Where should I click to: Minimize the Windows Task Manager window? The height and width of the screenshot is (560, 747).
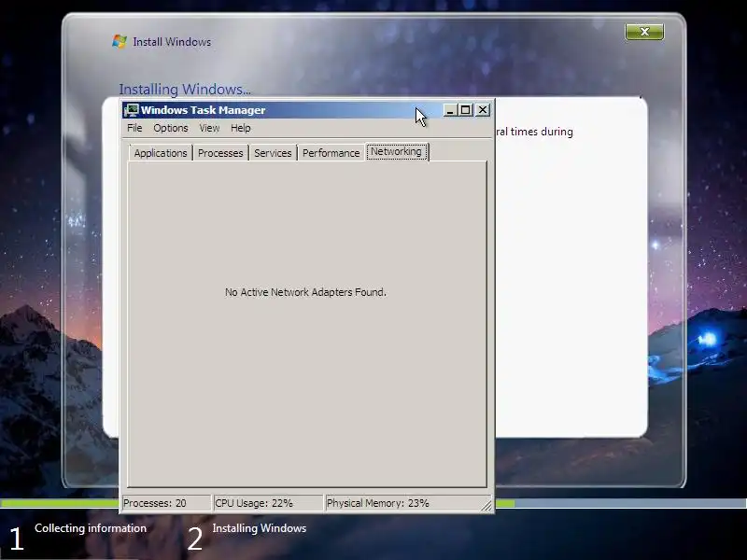450,110
